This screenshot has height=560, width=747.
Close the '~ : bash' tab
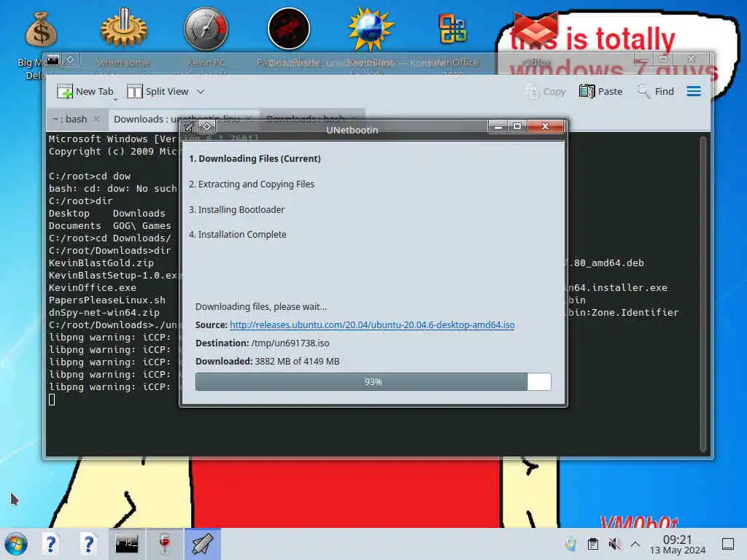[x=96, y=119]
